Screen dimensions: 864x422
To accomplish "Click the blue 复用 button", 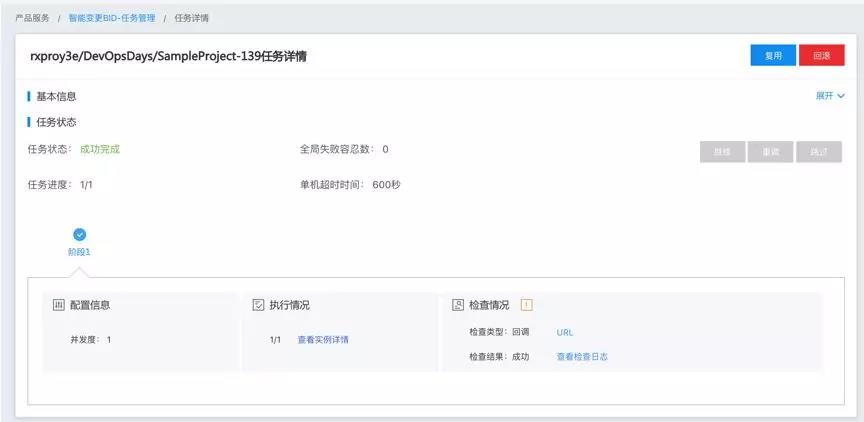I will click(773, 55).
